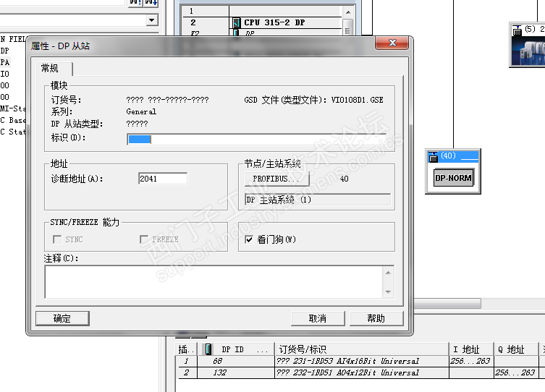Click the diagnostic address field 2041
The width and height of the screenshot is (545, 392).
click(163, 179)
